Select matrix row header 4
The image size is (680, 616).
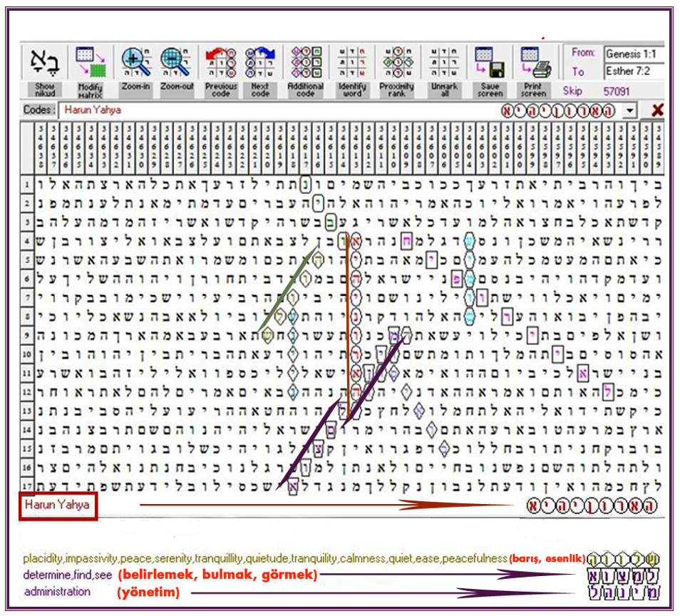coord(27,241)
